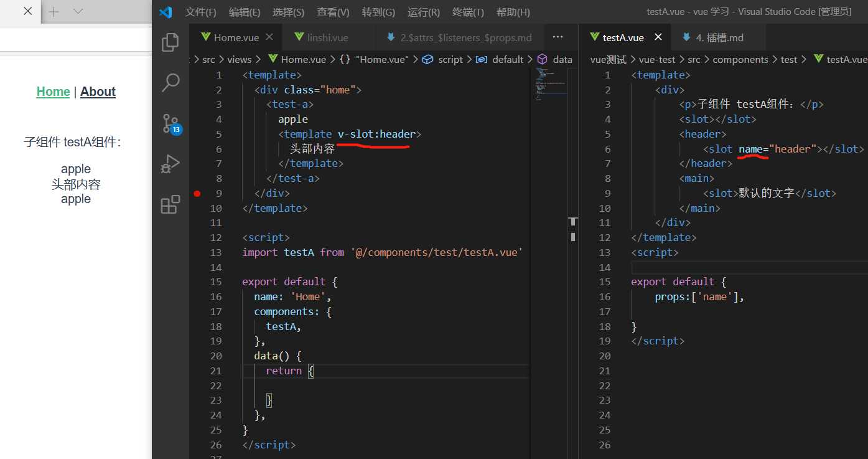Viewport: 868px width, 459px height.
Task: Open the browser tab list dropdown
Action: [78, 11]
